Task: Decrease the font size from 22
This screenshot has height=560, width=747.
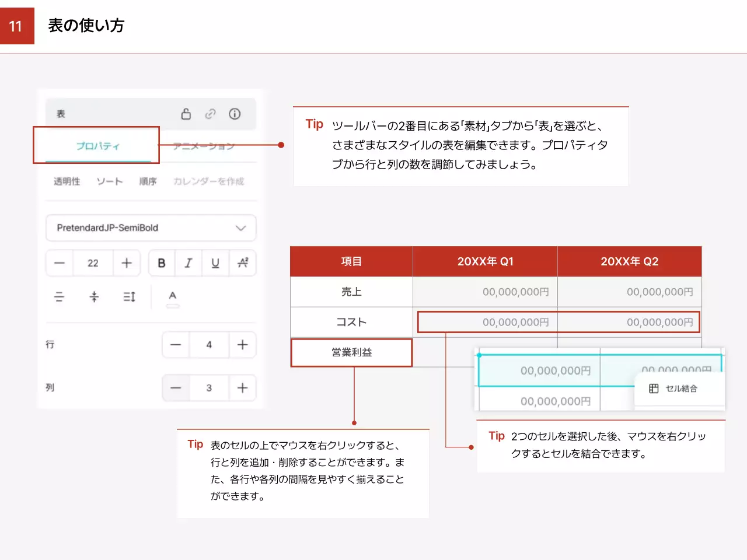Action: 60,263
